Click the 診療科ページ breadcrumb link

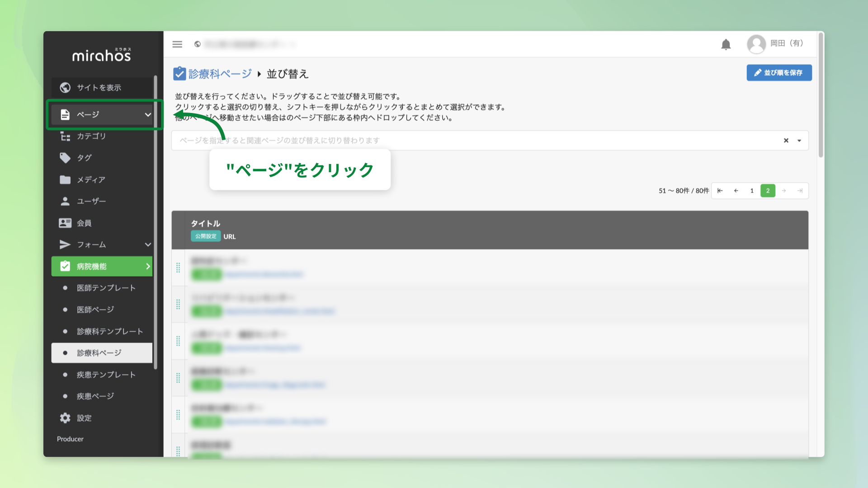[219, 73]
